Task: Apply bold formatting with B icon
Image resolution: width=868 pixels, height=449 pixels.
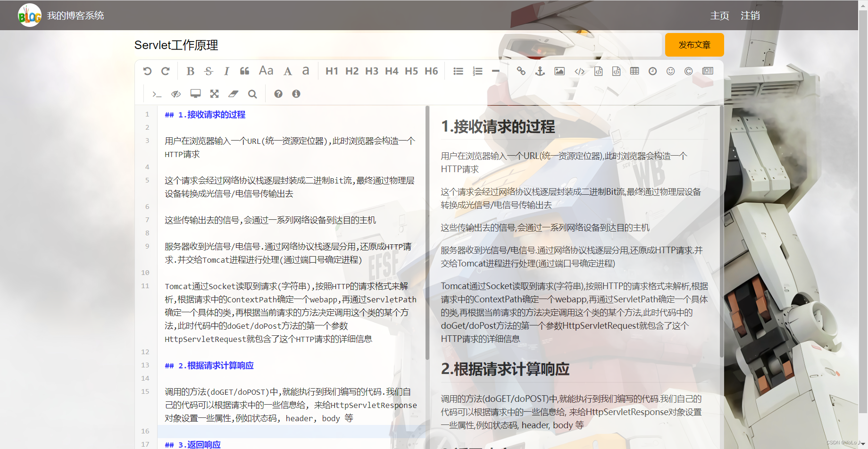Action: (x=190, y=71)
